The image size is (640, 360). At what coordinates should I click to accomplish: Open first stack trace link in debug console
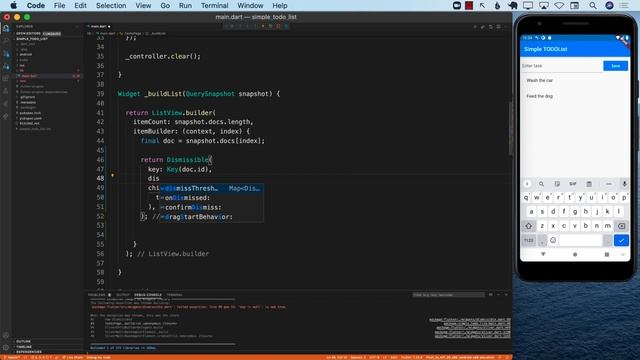[469, 320]
